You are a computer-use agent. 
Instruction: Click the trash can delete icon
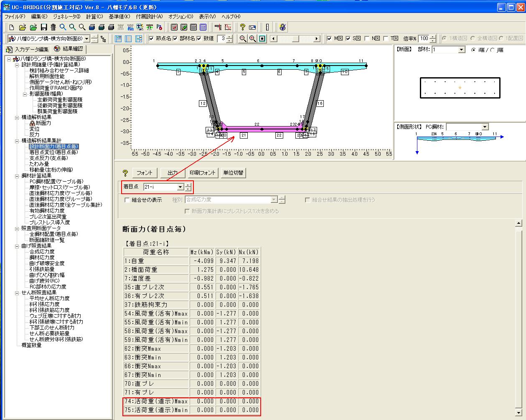pos(53,28)
